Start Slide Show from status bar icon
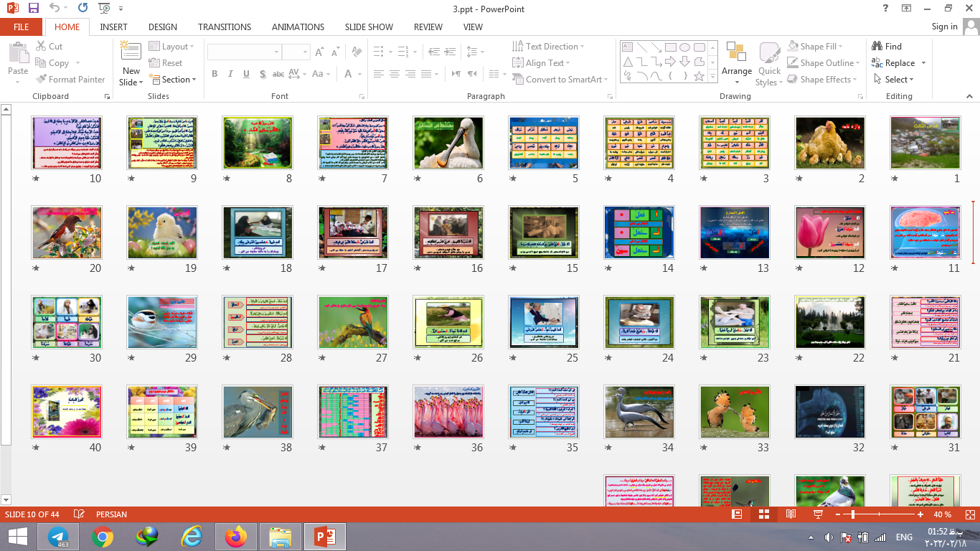Image resolution: width=980 pixels, height=551 pixels. (x=818, y=514)
